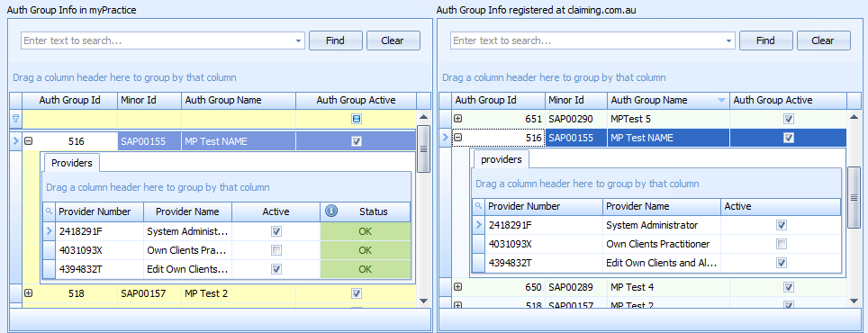Click the scroll down arrow in claiming grid
The height and width of the screenshot is (333, 868).
click(854, 301)
